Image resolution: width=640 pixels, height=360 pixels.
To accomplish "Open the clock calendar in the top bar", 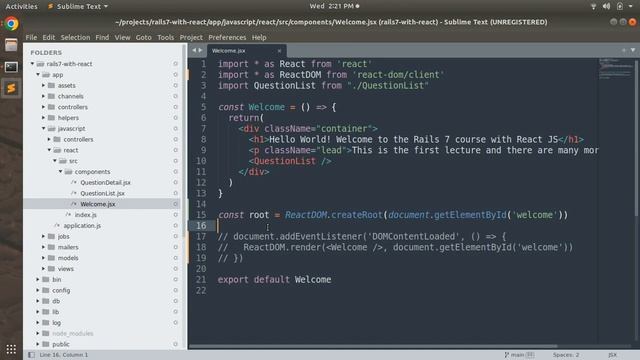I will (334, 6).
